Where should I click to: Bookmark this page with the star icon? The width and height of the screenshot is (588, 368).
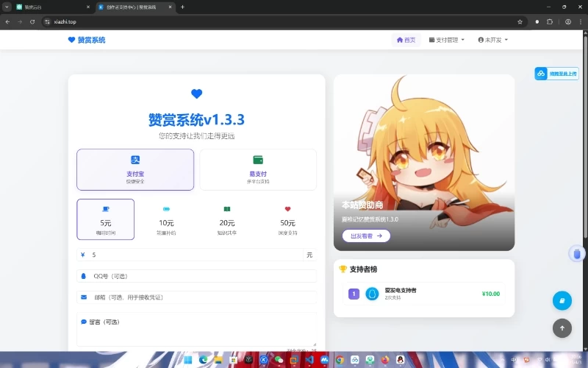point(520,21)
